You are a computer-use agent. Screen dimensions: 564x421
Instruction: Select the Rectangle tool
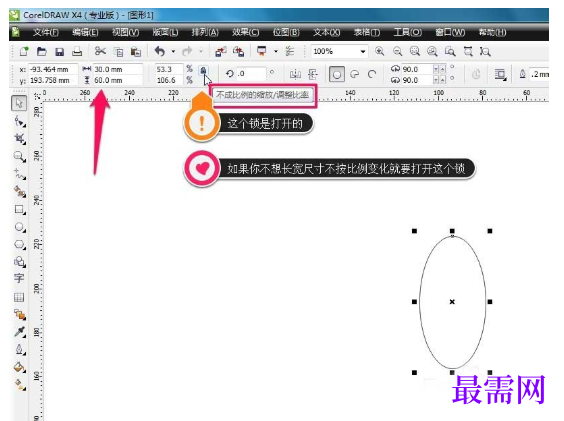pos(19,209)
